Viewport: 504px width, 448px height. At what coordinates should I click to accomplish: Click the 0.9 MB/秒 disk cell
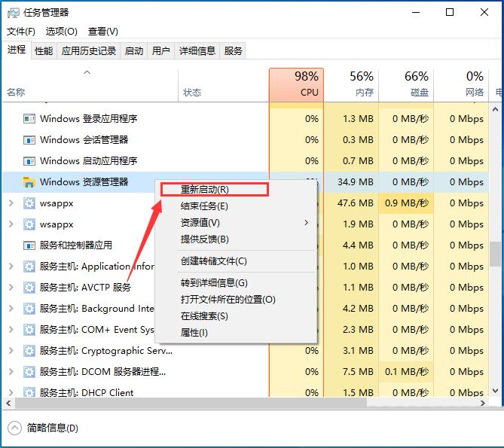tap(406, 203)
